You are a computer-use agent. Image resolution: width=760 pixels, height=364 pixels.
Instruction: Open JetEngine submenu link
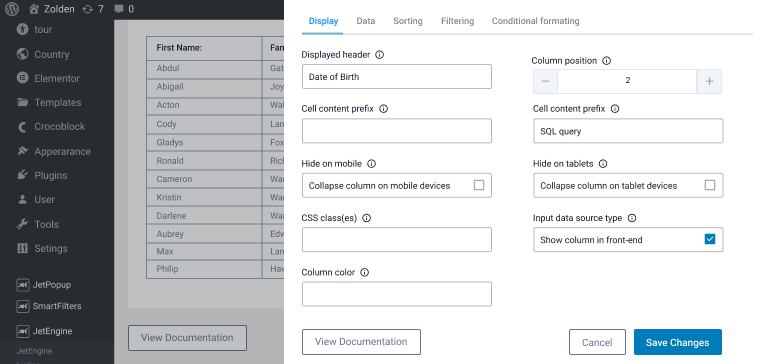coord(34,351)
